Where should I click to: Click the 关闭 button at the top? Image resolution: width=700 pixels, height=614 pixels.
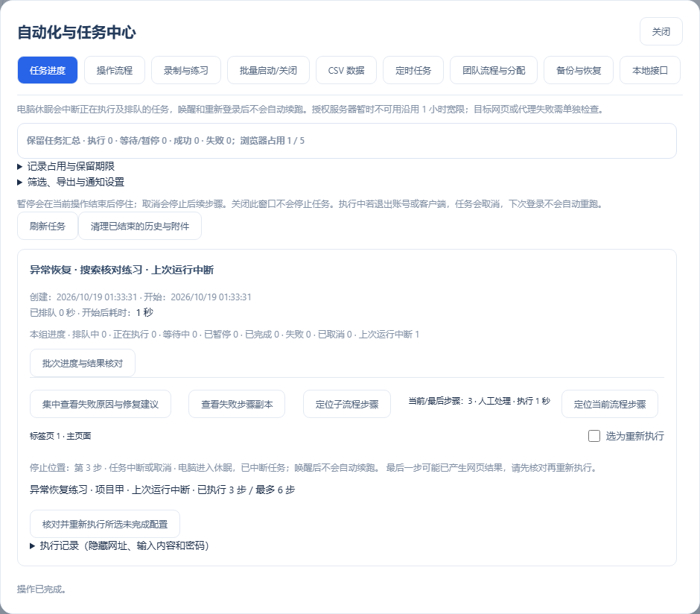click(661, 32)
